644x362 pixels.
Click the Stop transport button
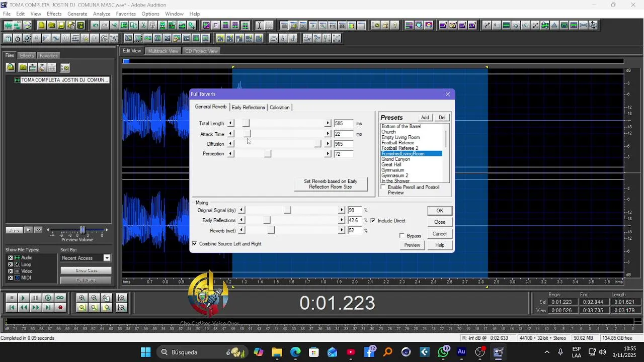coord(12,298)
